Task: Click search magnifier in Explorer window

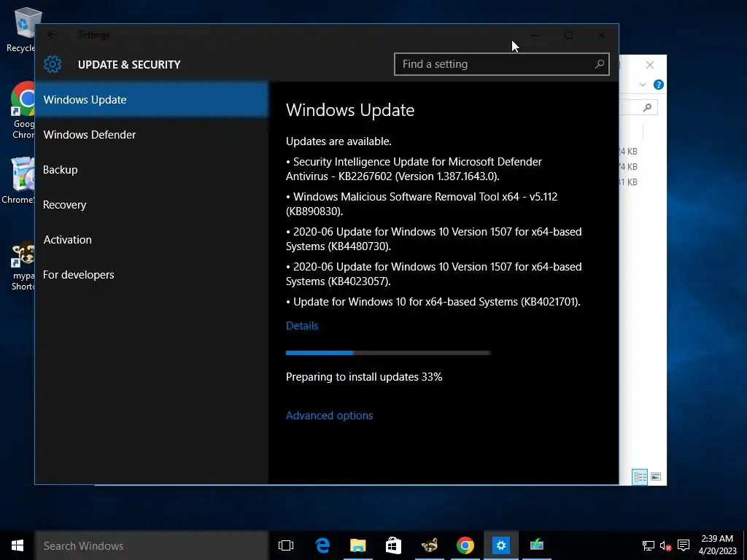Action: [x=647, y=108]
